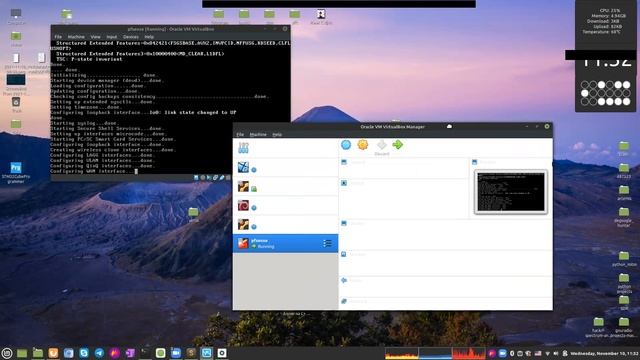Open File menu in pfsense VM window
640x360 pixels.
click(x=58, y=37)
